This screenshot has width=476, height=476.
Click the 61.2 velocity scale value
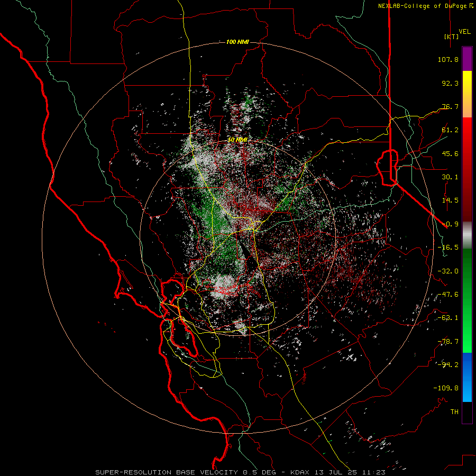pyautogui.click(x=450, y=130)
